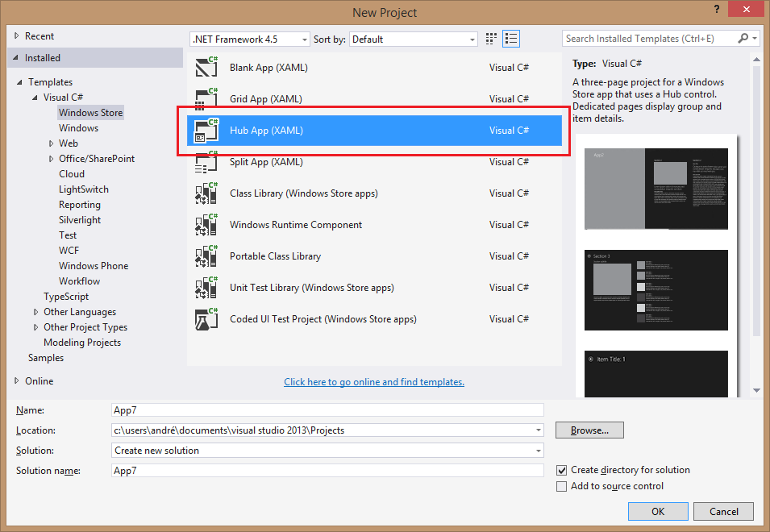Click the Hub page preview thumbnail
770x532 pixels.
coord(656,189)
